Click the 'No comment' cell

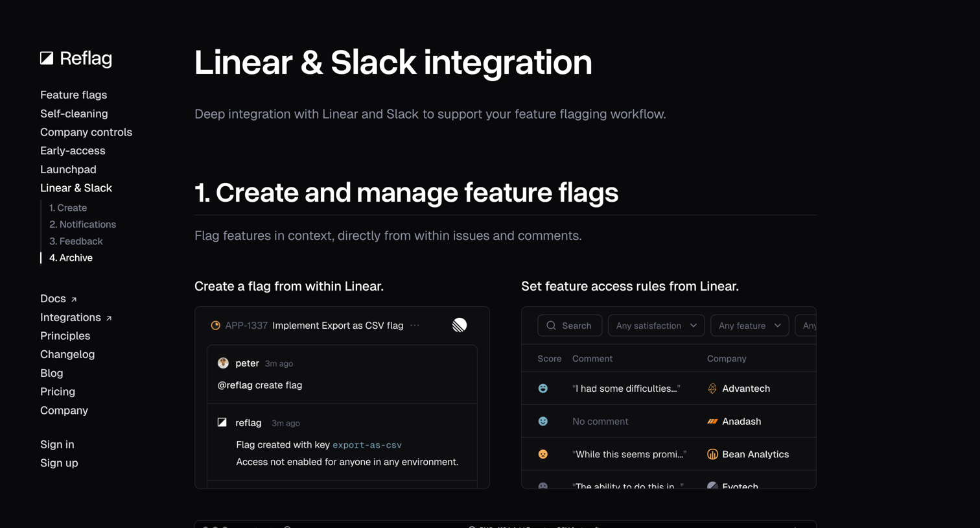tap(600, 422)
